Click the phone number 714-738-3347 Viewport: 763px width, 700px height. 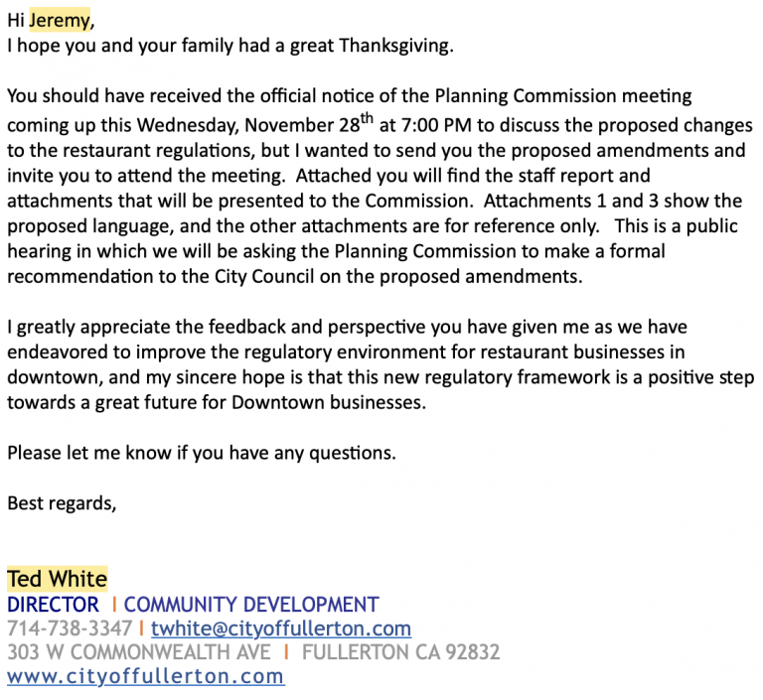coord(70,629)
